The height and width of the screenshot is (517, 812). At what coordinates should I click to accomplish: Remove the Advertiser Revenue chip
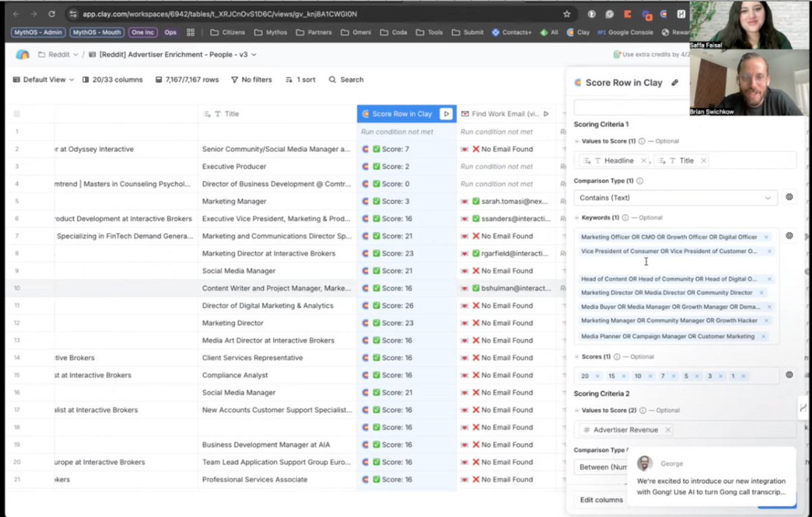(668, 430)
